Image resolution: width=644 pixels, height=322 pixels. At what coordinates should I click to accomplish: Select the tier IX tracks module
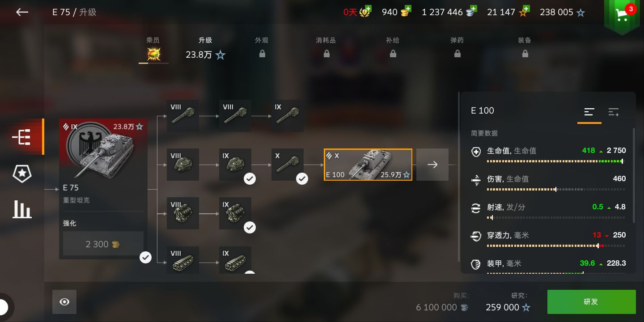235,260
